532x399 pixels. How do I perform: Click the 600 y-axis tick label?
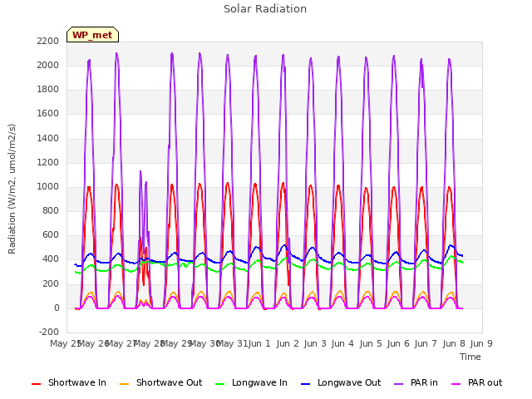tap(51, 234)
